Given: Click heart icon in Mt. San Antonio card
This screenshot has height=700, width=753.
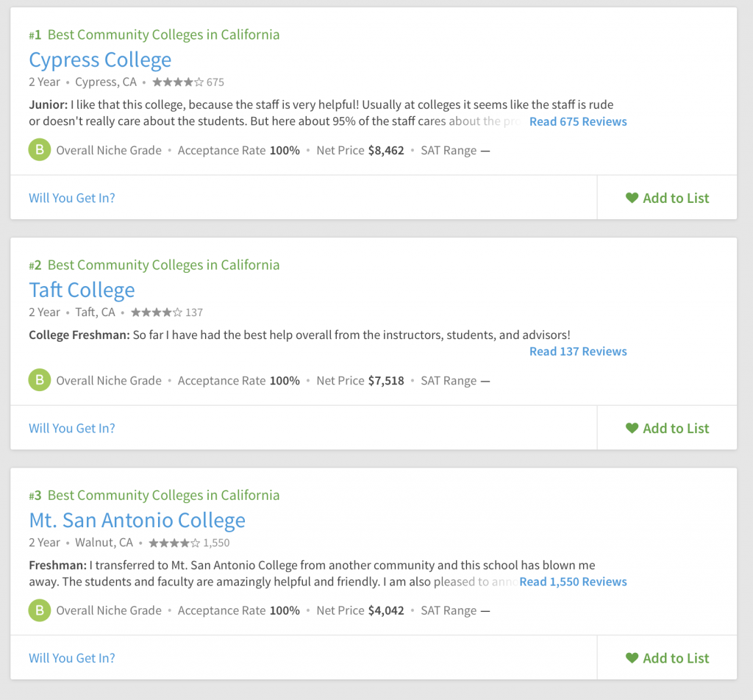Looking at the screenshot, I should coord(632,658).
